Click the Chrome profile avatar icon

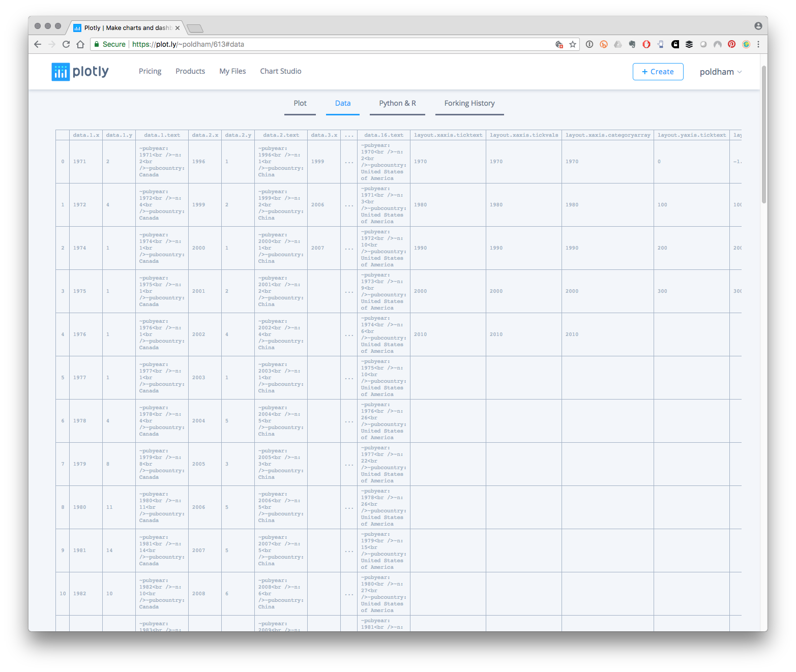point(758,26)
